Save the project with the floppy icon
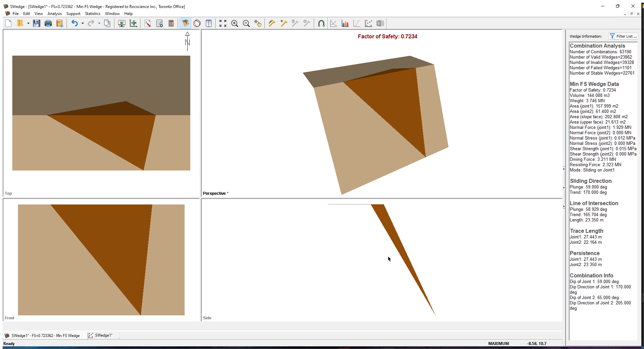 (37, 23)
